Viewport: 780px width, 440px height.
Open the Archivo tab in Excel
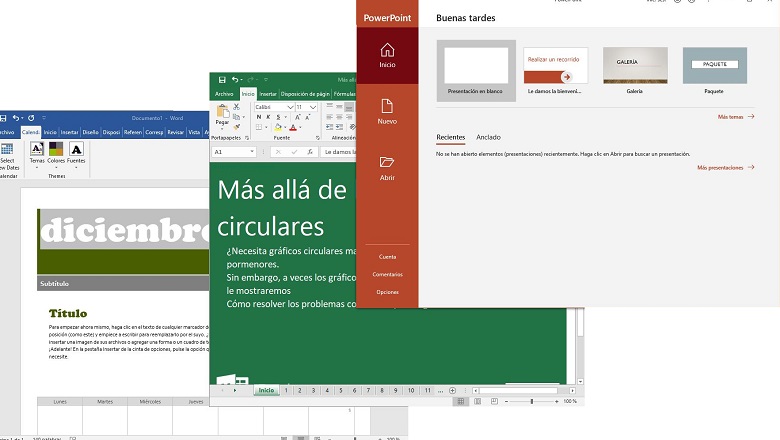[x=224, y=93]
